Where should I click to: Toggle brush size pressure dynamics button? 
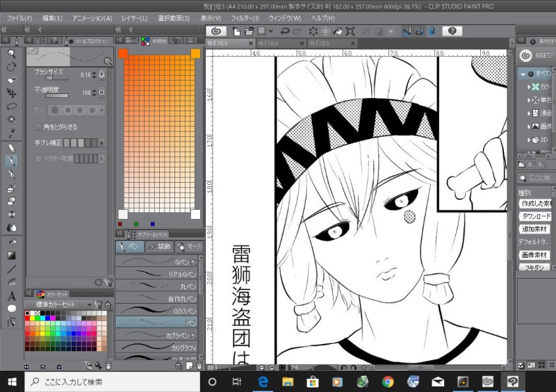(x=101, y=74)
